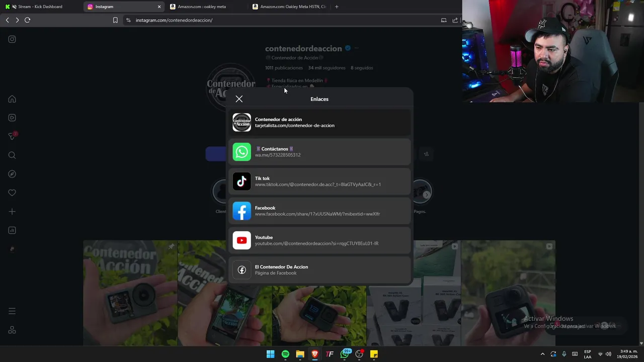This screenshot has height=362, width=644.
Task: Open Reels from the sidebar
Action: [x=12, y=118]
